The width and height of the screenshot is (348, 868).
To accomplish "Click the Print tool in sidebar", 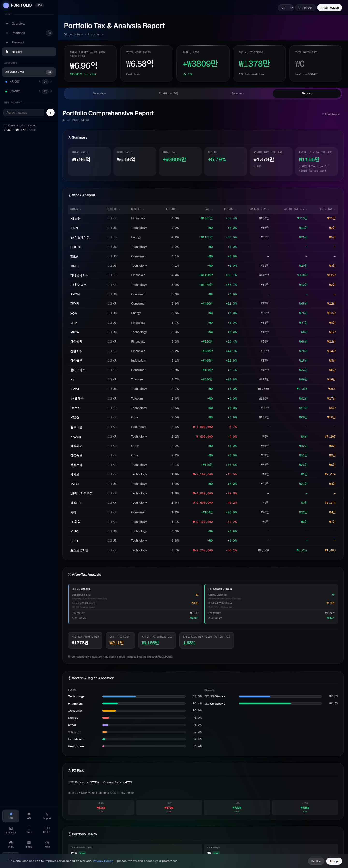I will 11,844.
